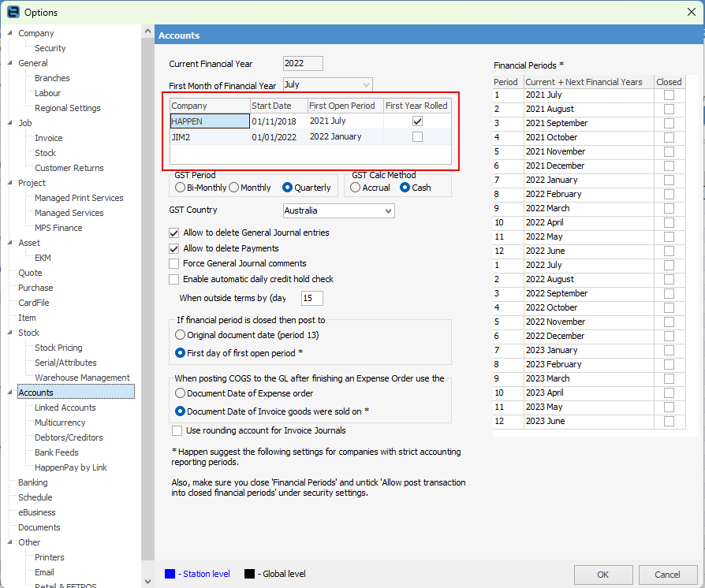Enable Force General Journal comments checkbox

pos(174,263)
